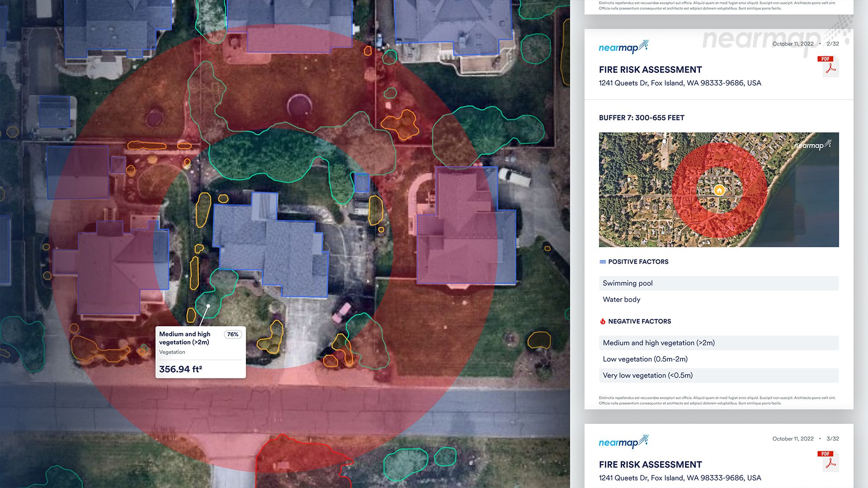Click the nearmap logo on report page 2
The image size is (868, 488).
[x=623, y=47]
